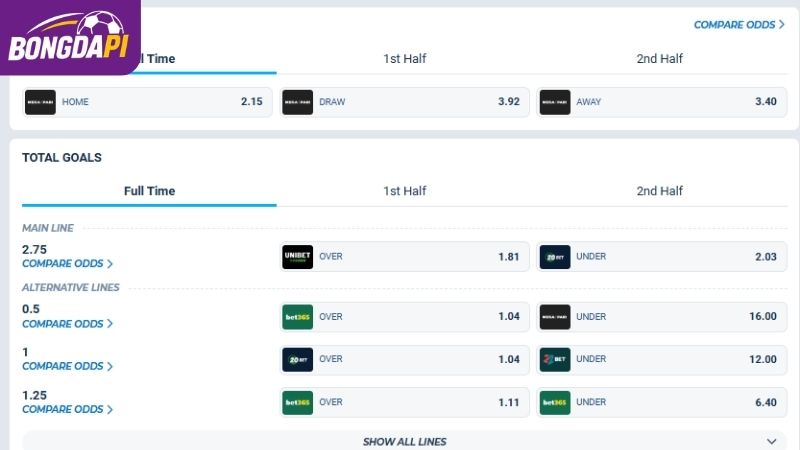Select the top 1st Half tab
The width and height of the screenshot is (800, 450).
[405, 59]
